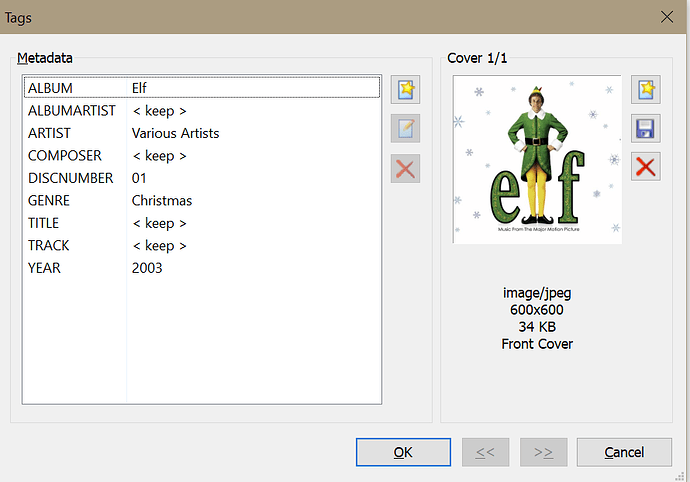
Task: Click the '600x600' cover dimensions text
Action: [x=537, y=310]
